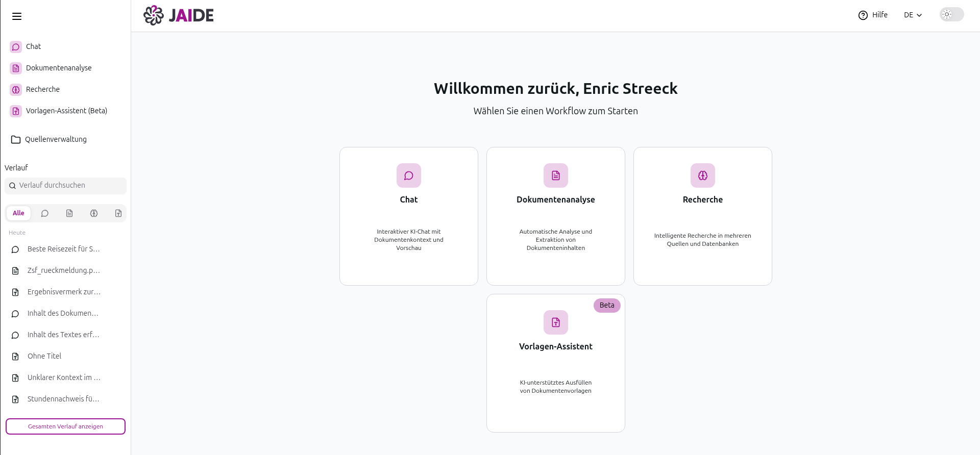Collapse the sidebar with hamburger menu icon
The width and height of the screenshot is (980, 455).
(x=17, y=16)
